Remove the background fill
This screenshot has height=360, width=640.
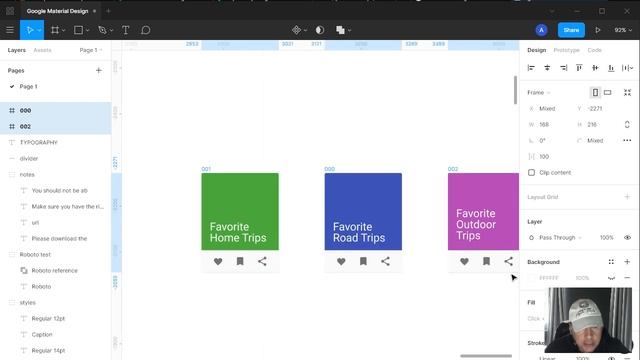pos(627,278)
